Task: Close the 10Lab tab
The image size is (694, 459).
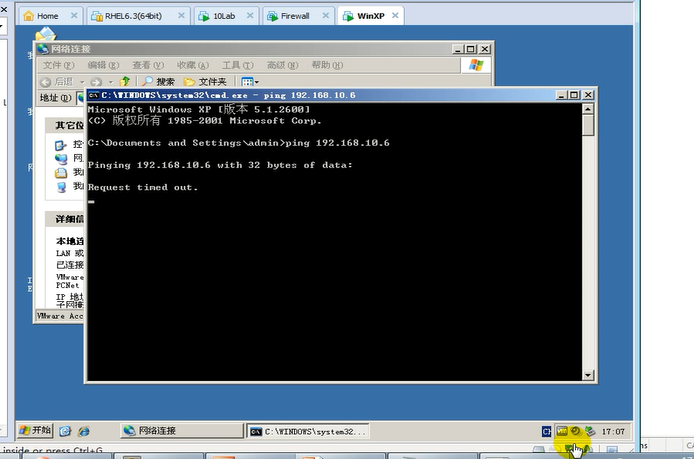Action: [x=250, y=15]
